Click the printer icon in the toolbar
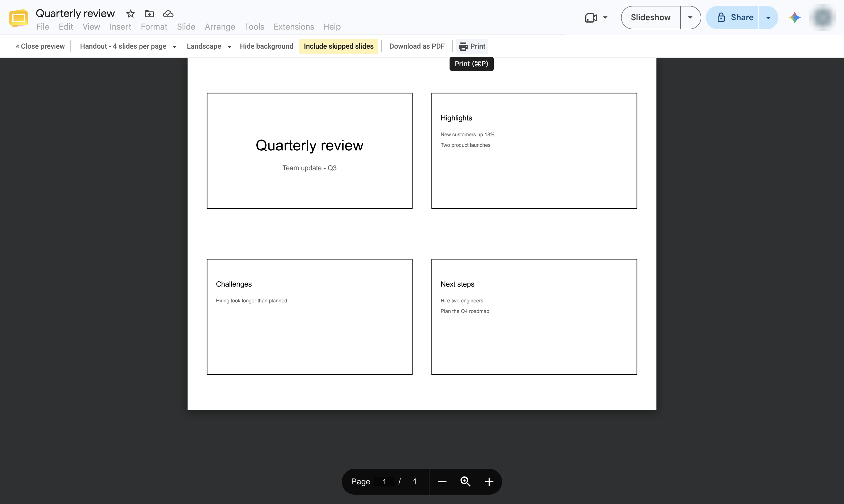This screenshot has height=504, width=844. pos(463,47)
